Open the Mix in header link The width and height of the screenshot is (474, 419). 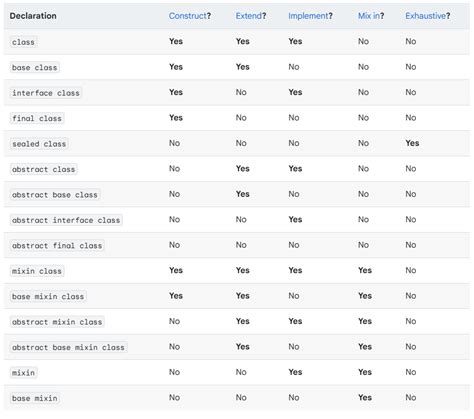coord(369,16)
